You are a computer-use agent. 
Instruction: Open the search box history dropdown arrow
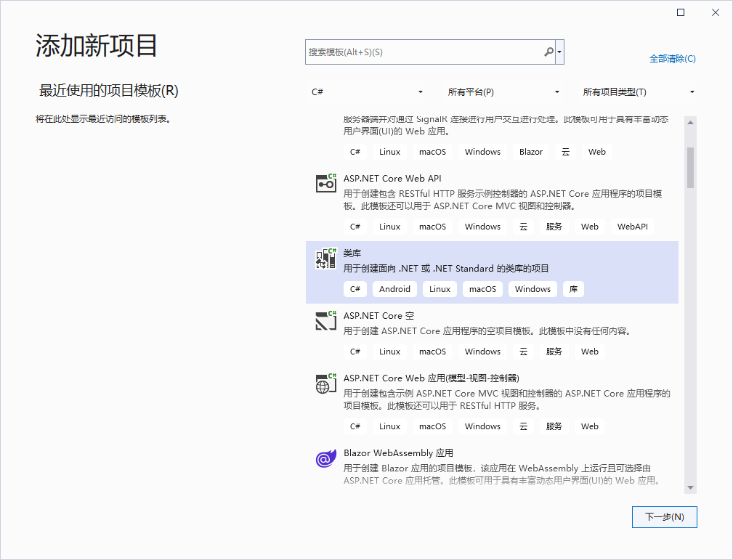tap(559, 52)
